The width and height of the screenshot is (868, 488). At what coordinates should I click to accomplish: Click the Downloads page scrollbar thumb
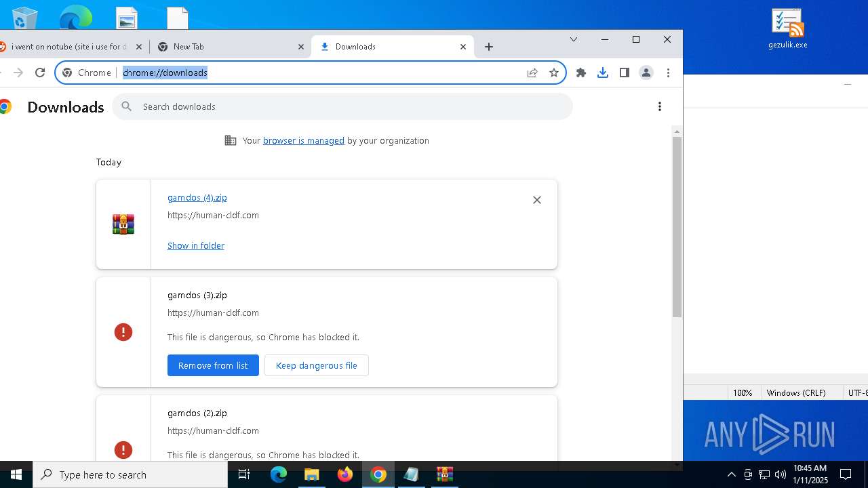coord(677,226)
